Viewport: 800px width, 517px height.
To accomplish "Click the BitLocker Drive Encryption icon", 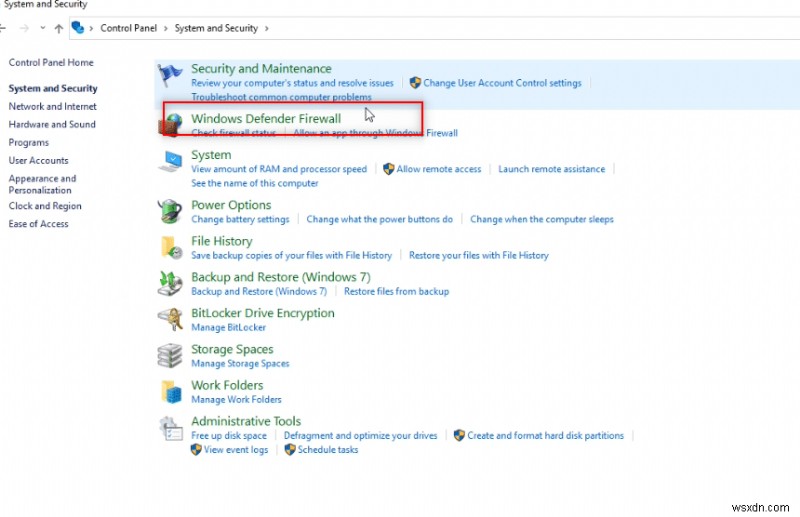I will (x=171, y=319).
